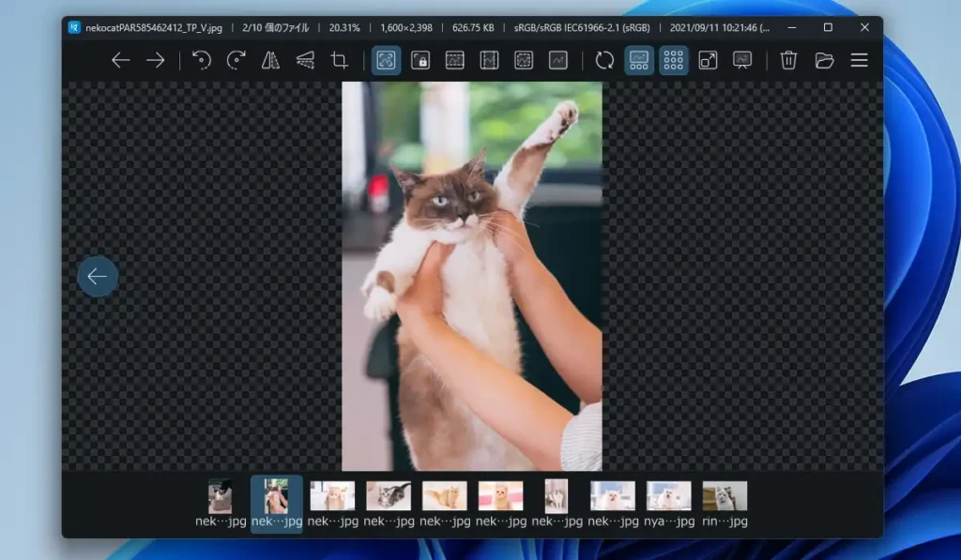The width and height of the screenshot is (961, 560).
Task: Toggle the filmstrip panel visibility
Action: (x=639, y=60)
